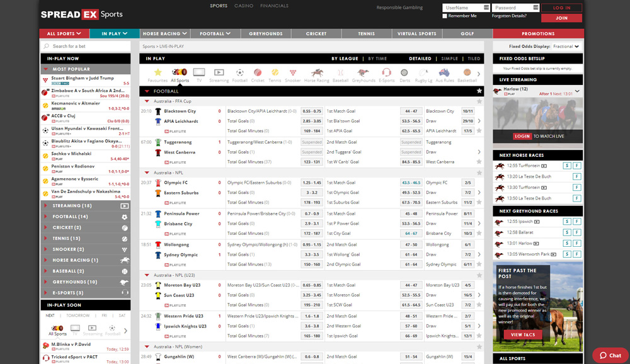Select the Baseball icon filter
630x364 pixels.
click(340, 75)
